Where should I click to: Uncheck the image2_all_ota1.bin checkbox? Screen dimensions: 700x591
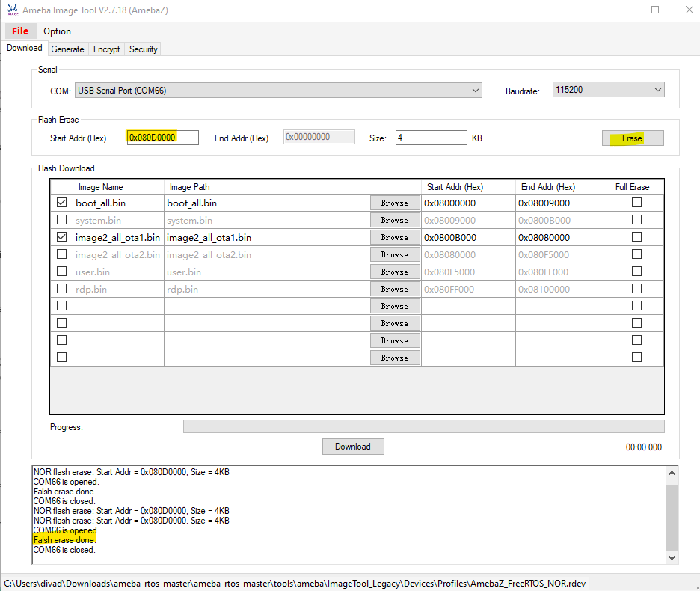tap(61, 236)
